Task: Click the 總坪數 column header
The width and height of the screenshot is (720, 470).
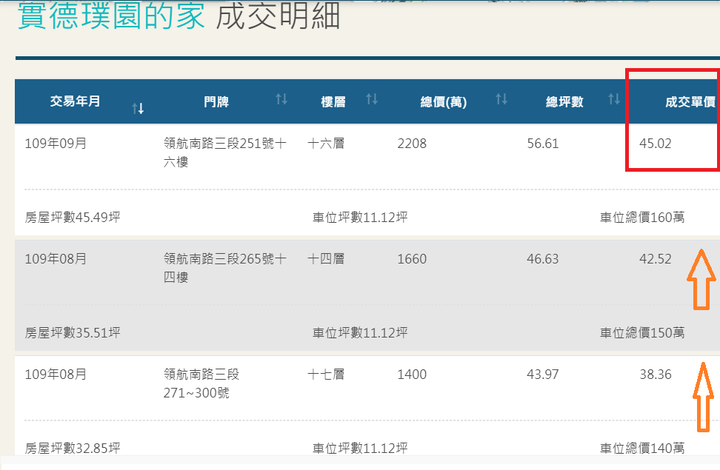Action: [564, 102]
